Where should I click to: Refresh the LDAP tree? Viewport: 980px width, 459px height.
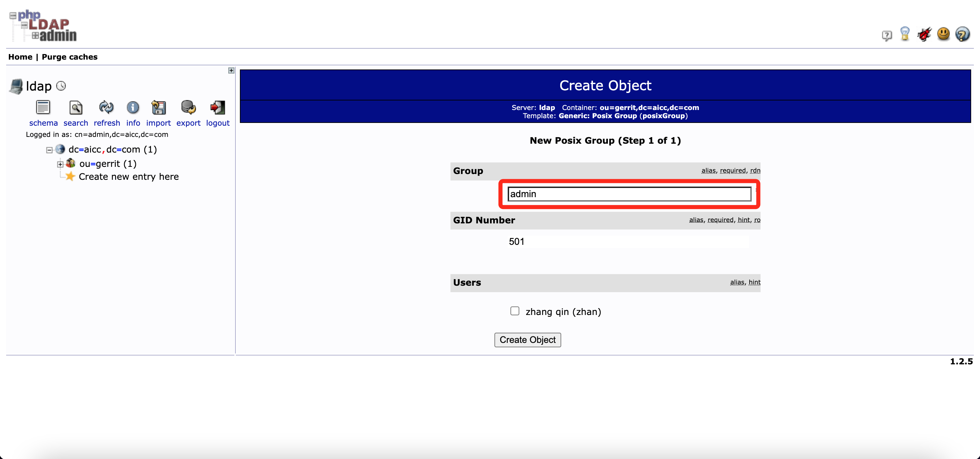106,108
